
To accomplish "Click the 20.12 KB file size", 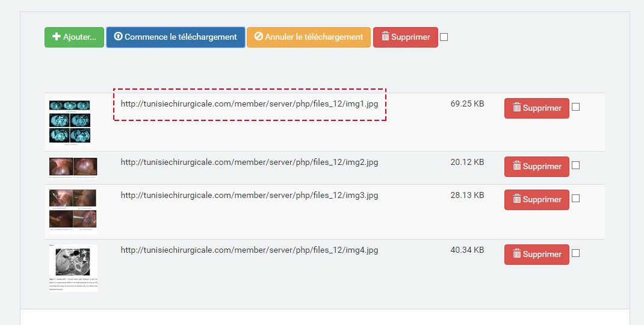I will tap(468, 162).
